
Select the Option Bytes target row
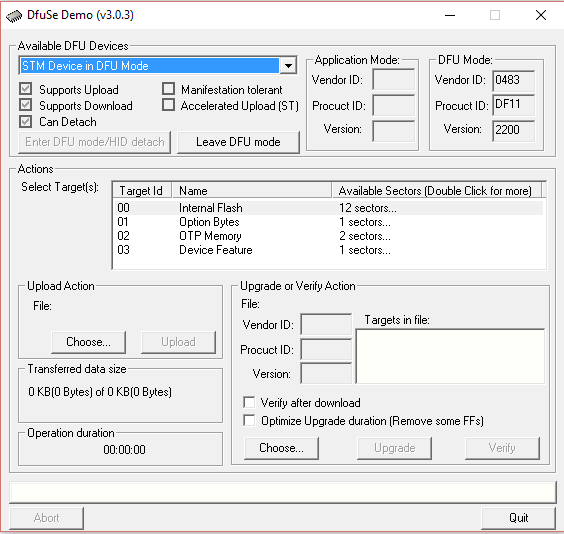coord(329,222)
